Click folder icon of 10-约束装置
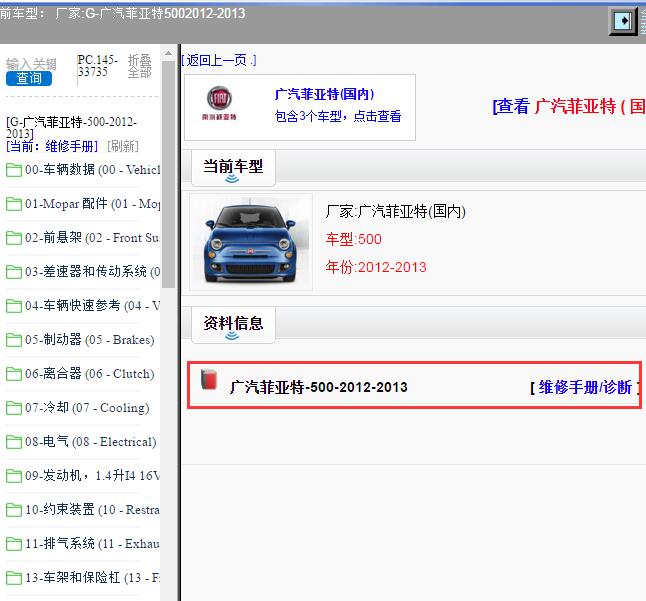 point(14,510)
